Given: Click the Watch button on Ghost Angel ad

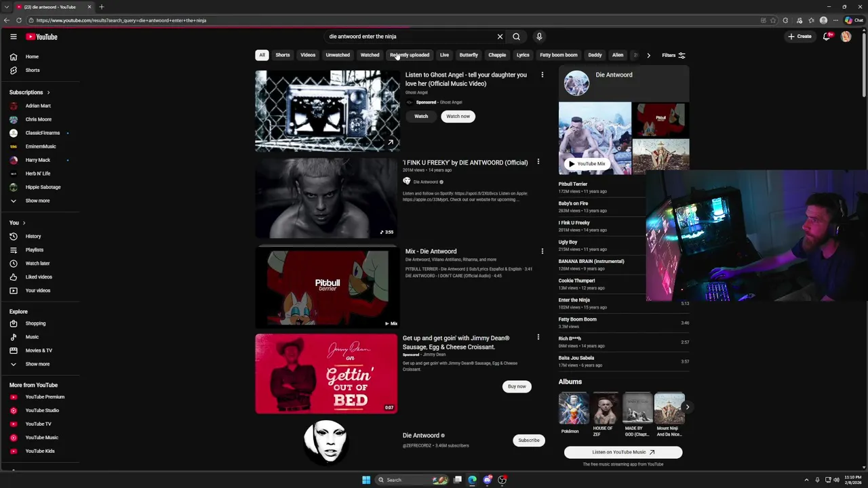Looking at the screenshot, I should click(421, 117).
